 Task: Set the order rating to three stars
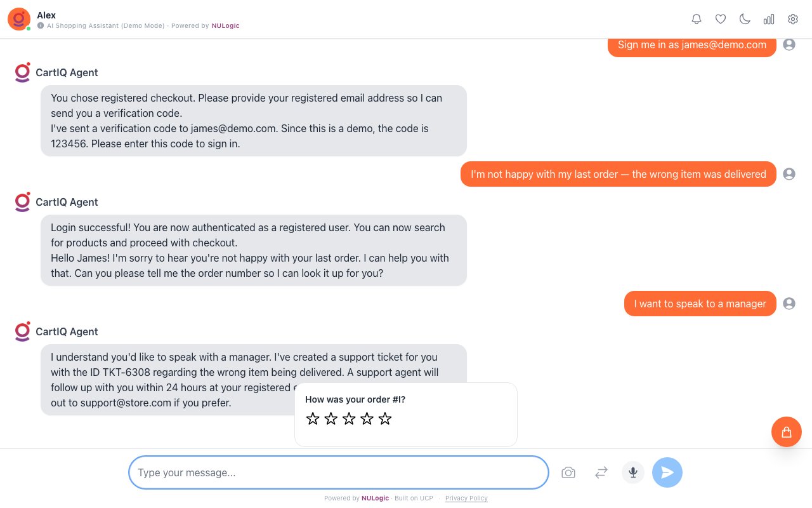pyautogui.click(x=349, y=418)
